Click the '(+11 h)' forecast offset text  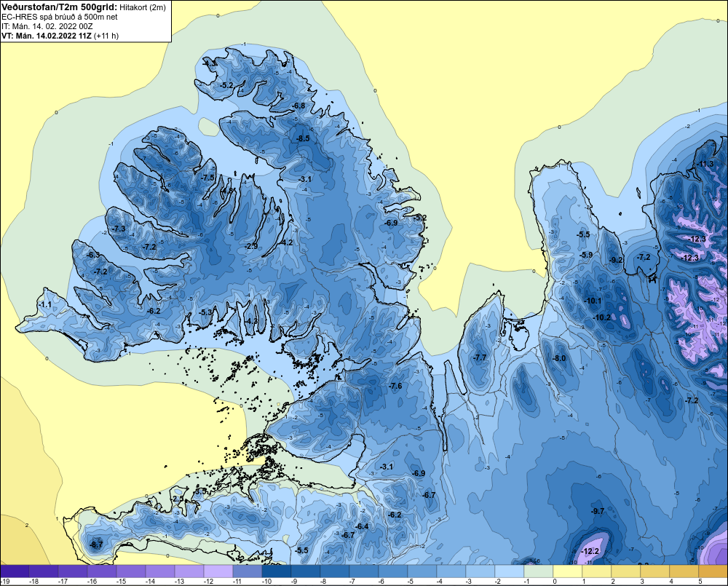(x=106, y=36)
